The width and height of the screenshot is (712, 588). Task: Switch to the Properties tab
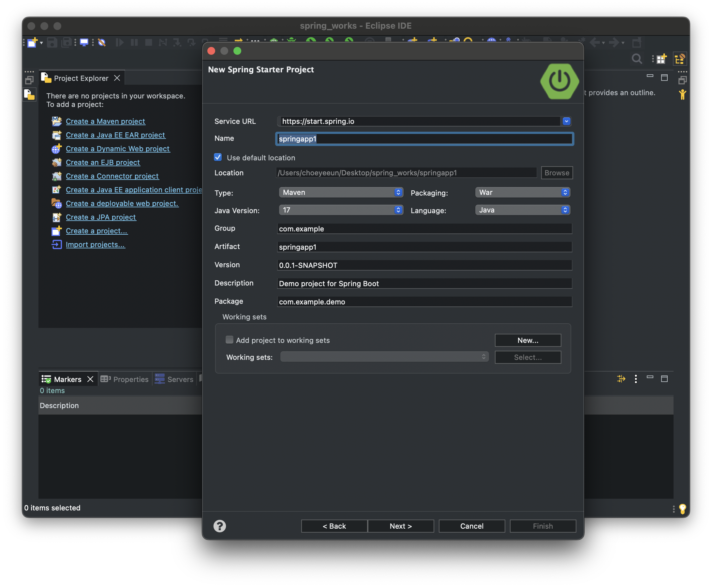125,379
